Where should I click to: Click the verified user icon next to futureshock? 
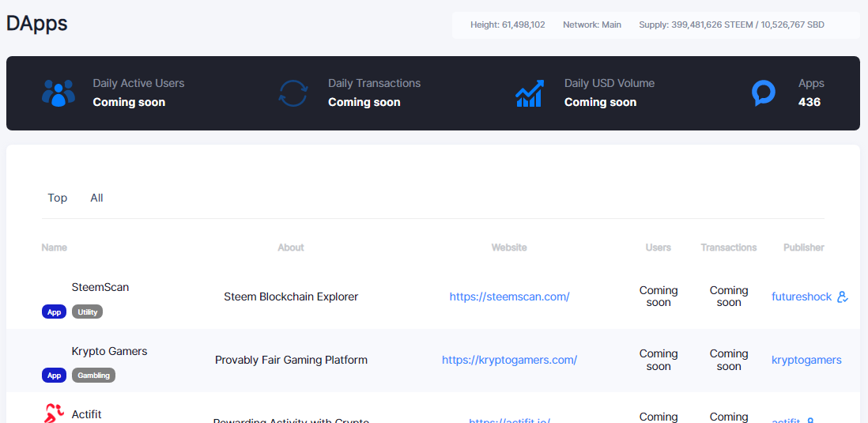coord(842,296)
